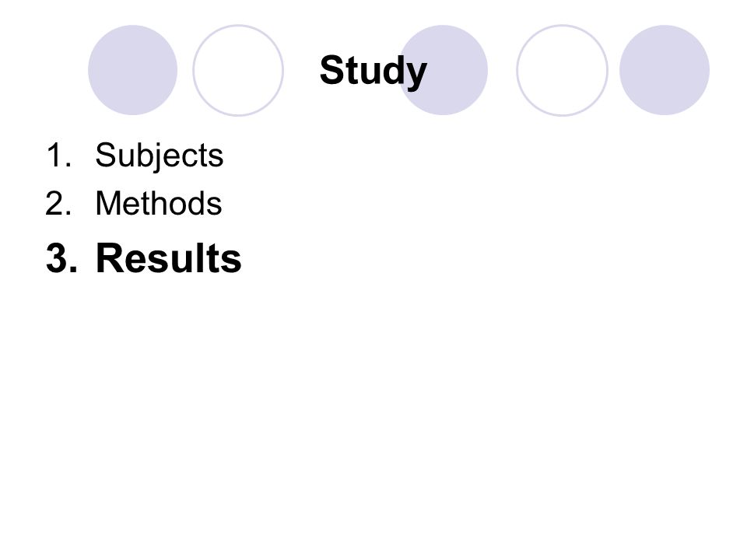Viewport: 747px width, 560px height.
Task: Click the capital S in Study
Action: click(x=331, y=69)
